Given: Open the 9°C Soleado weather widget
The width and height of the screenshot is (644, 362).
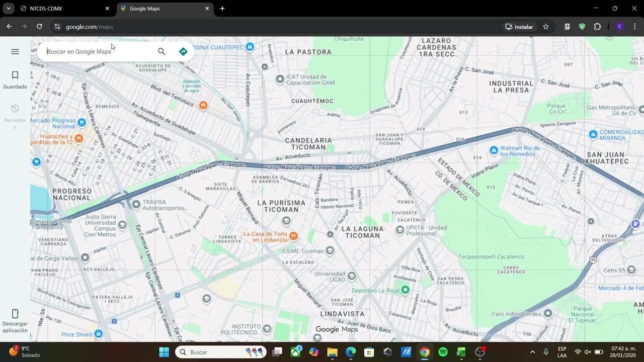Looking at the screenshot, I should pyautogui.click(x=25, y=351).
